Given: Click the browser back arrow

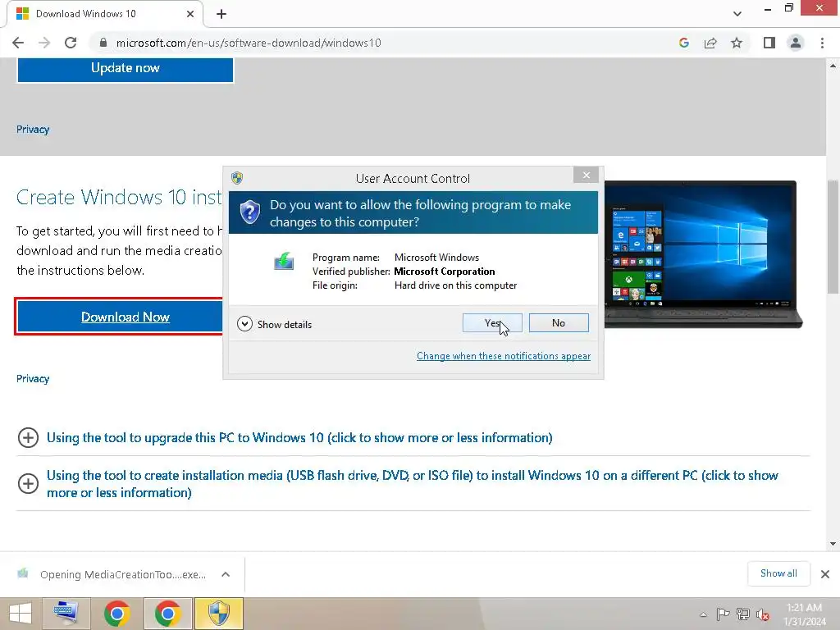Looking at the screenshot, I should click(x=18, y=43).
